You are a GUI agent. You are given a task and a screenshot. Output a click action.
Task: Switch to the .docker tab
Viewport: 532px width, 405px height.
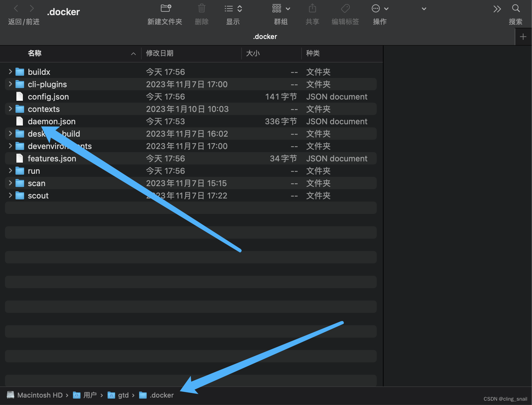[x=265, y=36]
